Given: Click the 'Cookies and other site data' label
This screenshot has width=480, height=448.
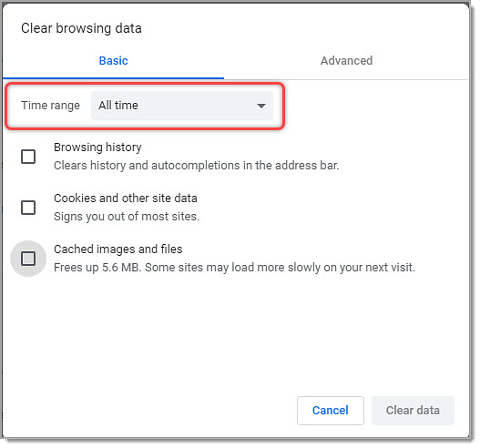Looking at the screenshot, I should tap(126, 199).
